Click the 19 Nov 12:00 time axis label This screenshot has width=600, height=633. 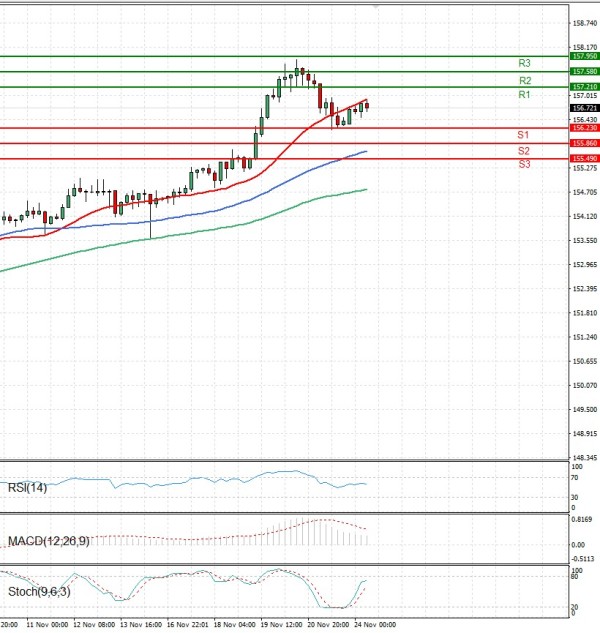[x=282, y=624]
